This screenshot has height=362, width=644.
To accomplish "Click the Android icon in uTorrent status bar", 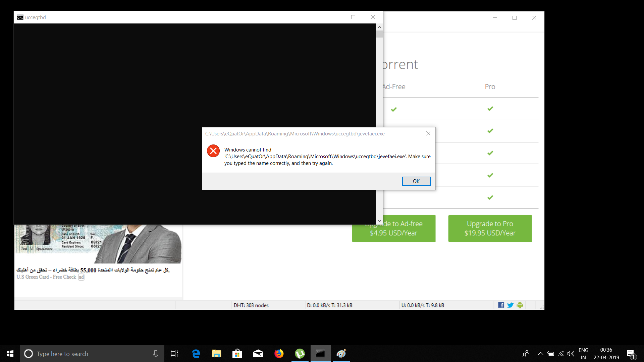I will [520, 305].
